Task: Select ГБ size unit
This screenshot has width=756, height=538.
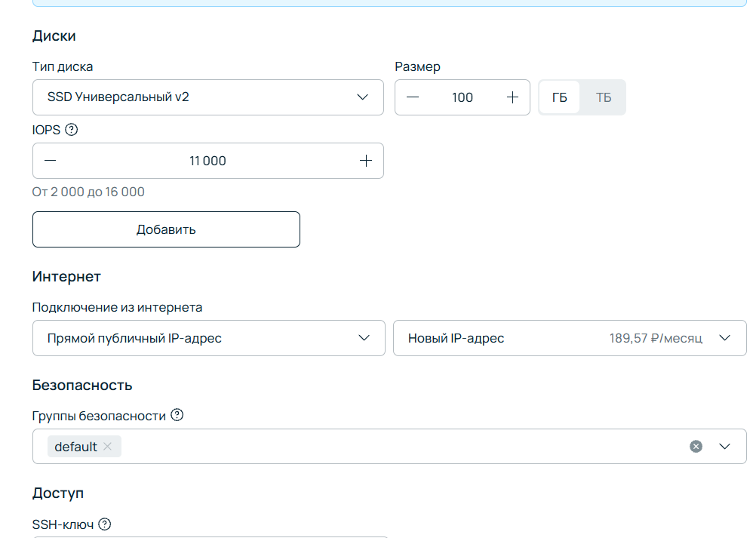Action: coord(559,97)
